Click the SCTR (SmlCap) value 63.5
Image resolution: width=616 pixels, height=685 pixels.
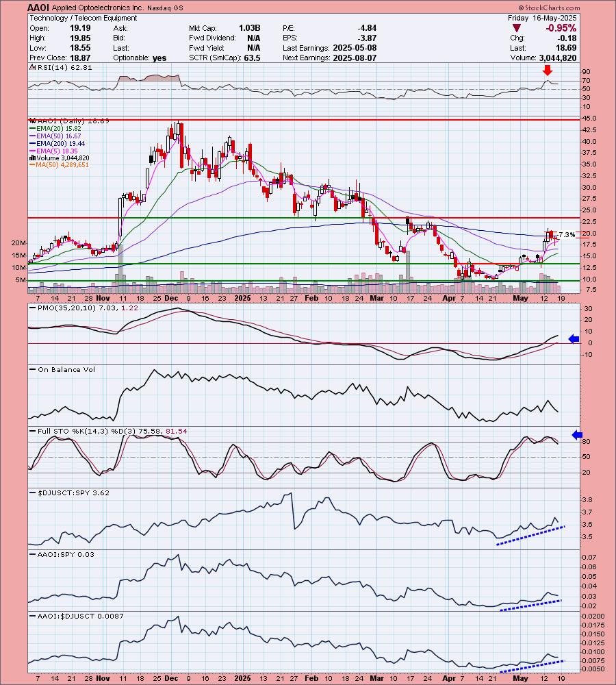pyautogui.click(x=252, y=58)
